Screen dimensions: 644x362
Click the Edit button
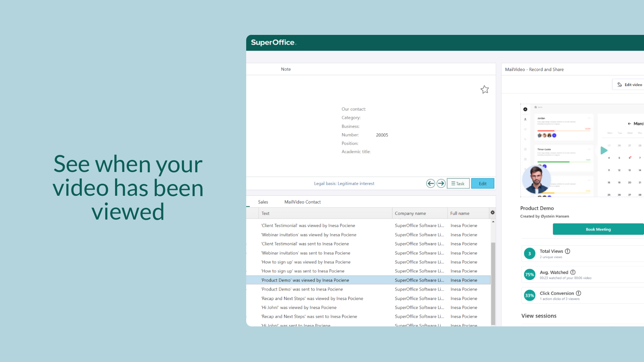[483, 183]
